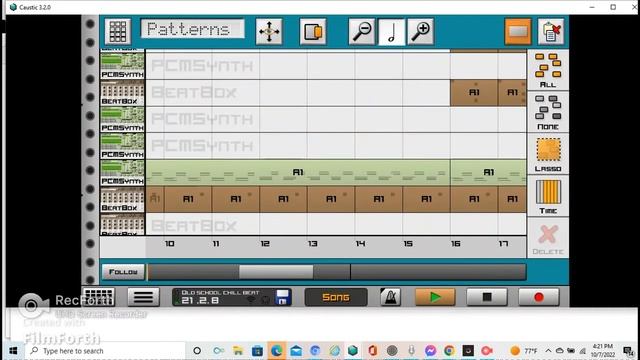Click the Patterns mode label
The width and height of the screenshot is (640, 360).
click(192, 29)
